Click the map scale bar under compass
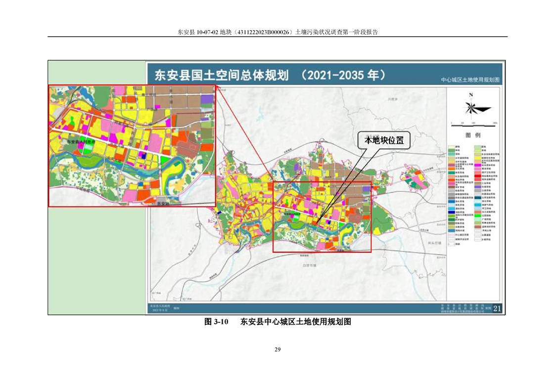This screenshot has height=392, width=555. click(473, 123)
